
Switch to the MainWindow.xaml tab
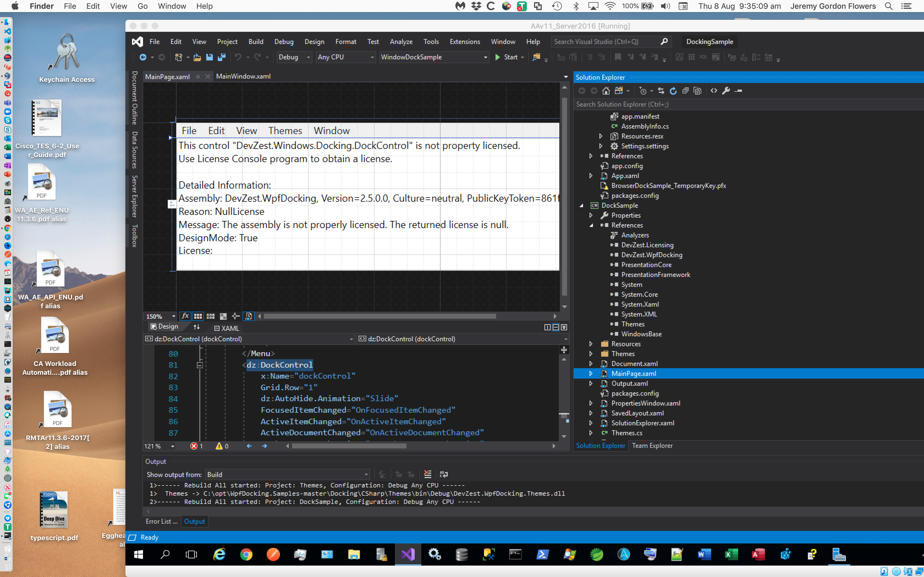tap(243, 76)
